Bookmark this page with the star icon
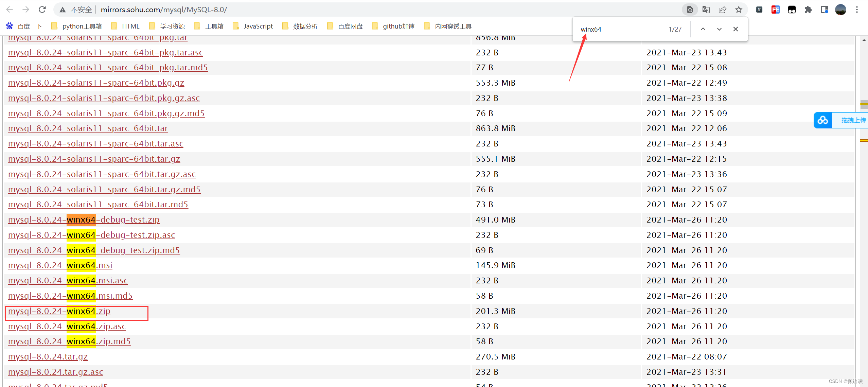The height and width of the screenshot is (387, 868). pos(739,10)
